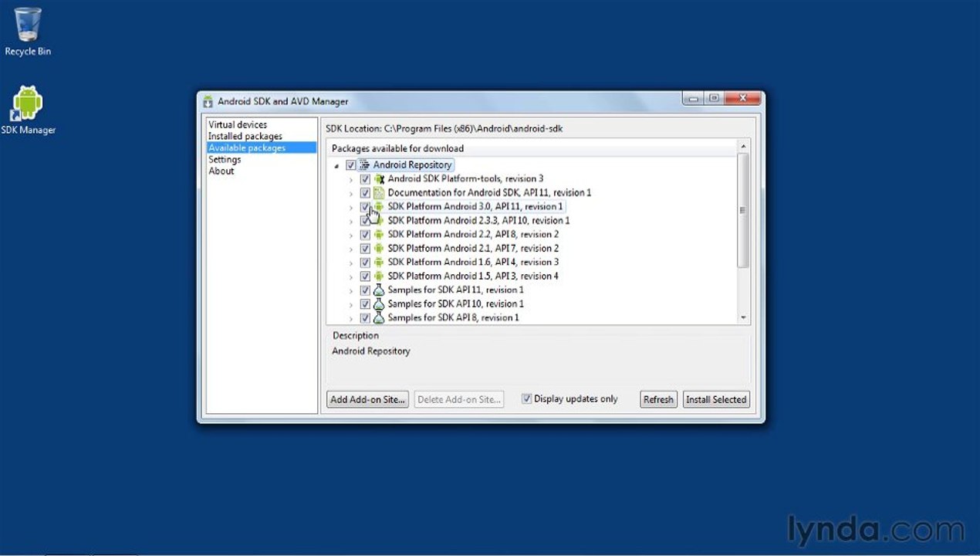Click the Android 3.0 platform robot icon
Image resolution: width=980 pixels, height=556 pixels.
tap(379, 207)
